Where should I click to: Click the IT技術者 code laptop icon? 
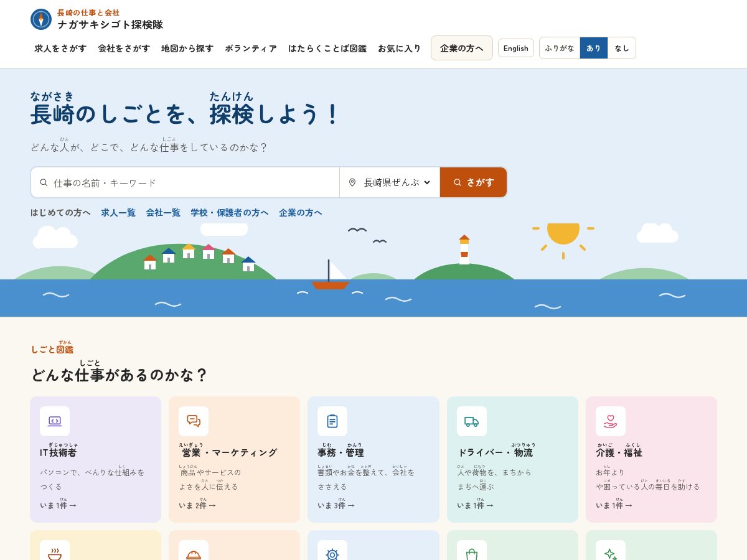55,421
